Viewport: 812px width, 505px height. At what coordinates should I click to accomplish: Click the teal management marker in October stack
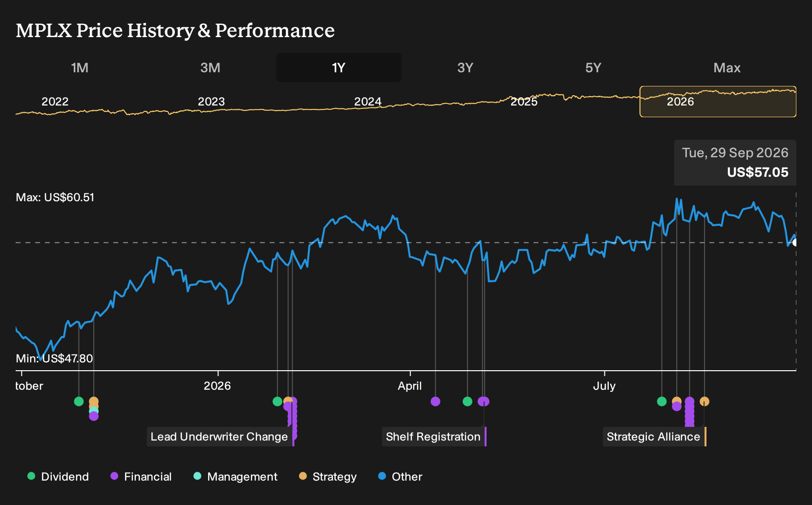(94, 411)
